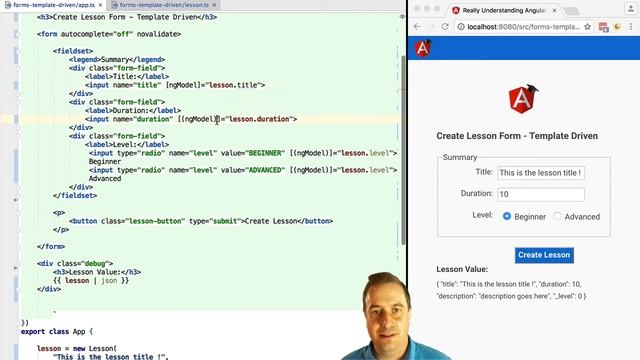Go forward in the browser
Screen dimensions: 640x360
point(431,27)
